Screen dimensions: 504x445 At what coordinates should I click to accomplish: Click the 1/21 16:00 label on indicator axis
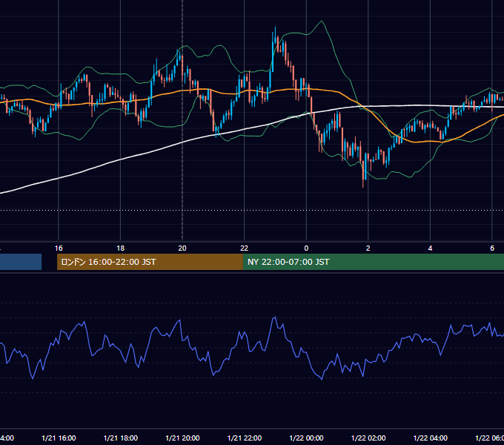pyautogui.click(x=59, y=438)
